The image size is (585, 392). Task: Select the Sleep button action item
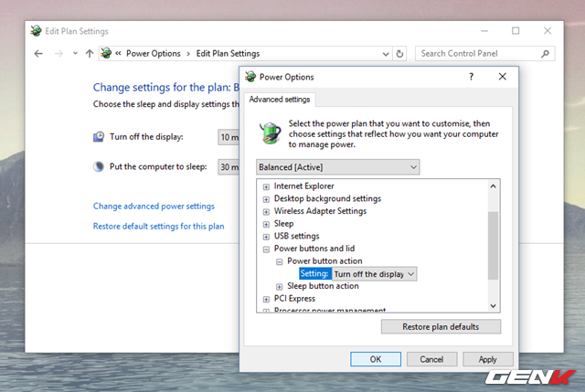coord(323,286)
